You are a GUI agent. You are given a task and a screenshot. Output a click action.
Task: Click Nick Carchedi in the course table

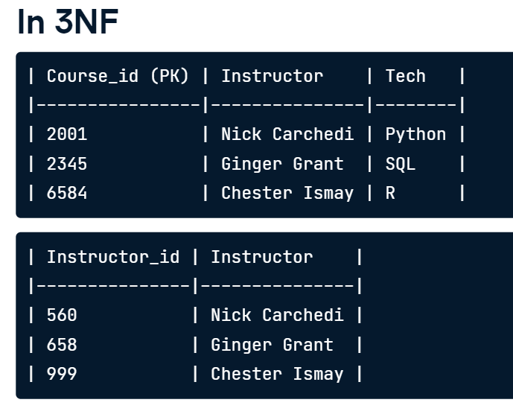click(287, 134)
